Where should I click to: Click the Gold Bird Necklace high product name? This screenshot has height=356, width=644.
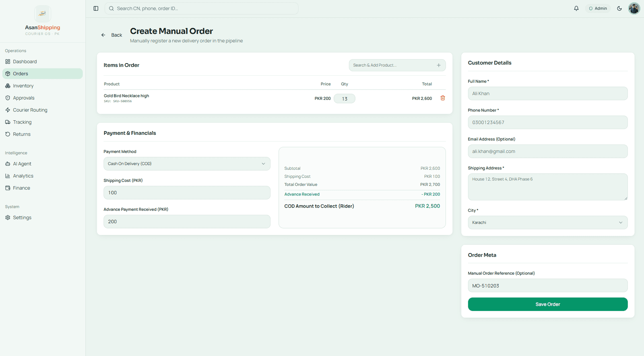click(126, 96)
